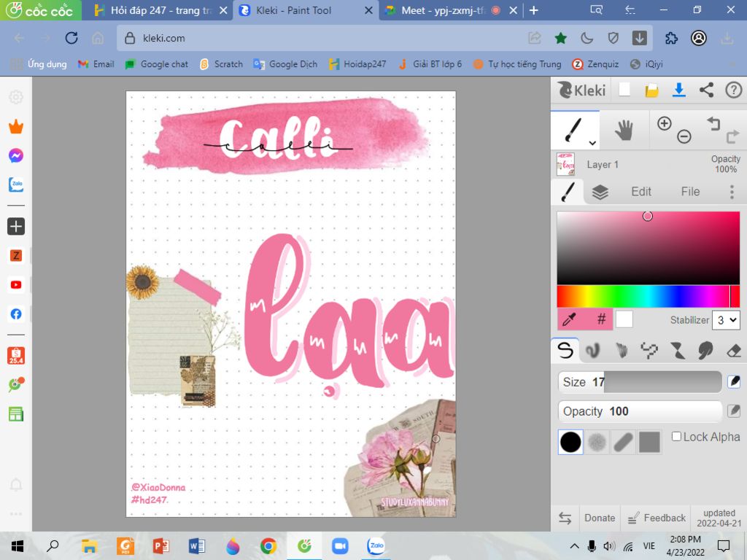Select the white secondary color swatch
The width and height of the screenshot is (747, 560).
pyautogui.click(x=624, y=319)
